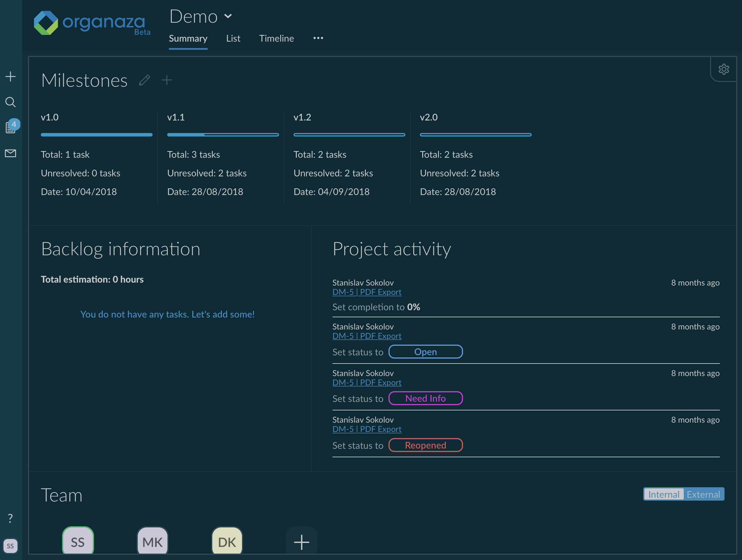Open DM-5 PDF Export link for Reopened status
Screen dimensions: 742x560
(367, 429)
